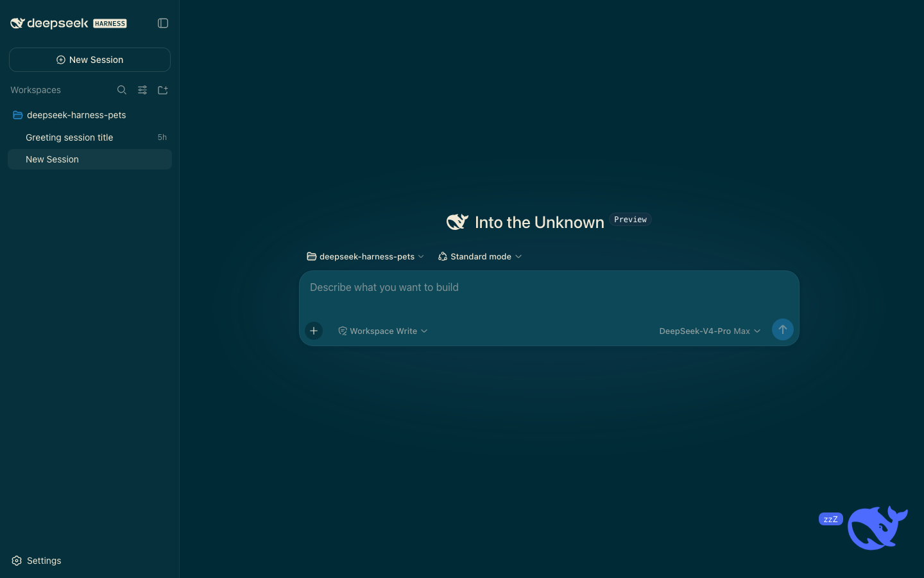The image size is (924, 578).
Task: Click the HARNESS badge
Action: (x=110, y=24)
